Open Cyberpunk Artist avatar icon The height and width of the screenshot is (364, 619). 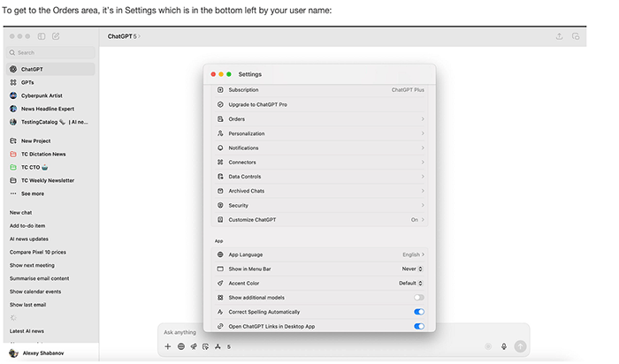pos(13,95)
